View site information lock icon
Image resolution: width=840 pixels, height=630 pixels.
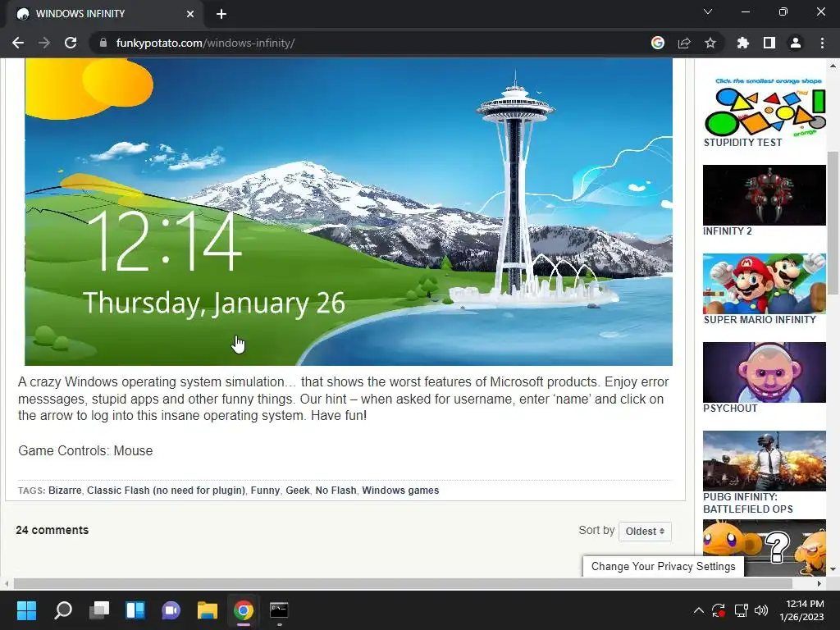[103, 43]
